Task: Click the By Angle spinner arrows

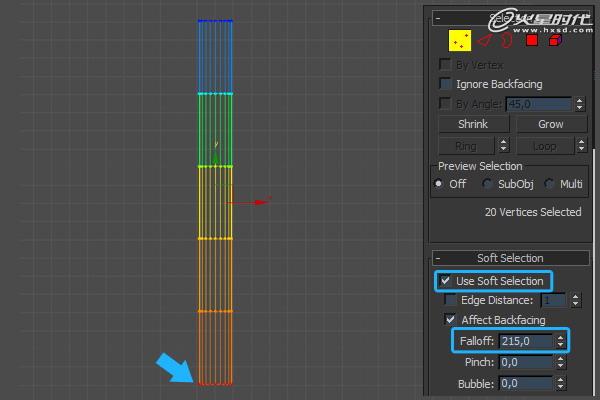Action: [579, 104]
